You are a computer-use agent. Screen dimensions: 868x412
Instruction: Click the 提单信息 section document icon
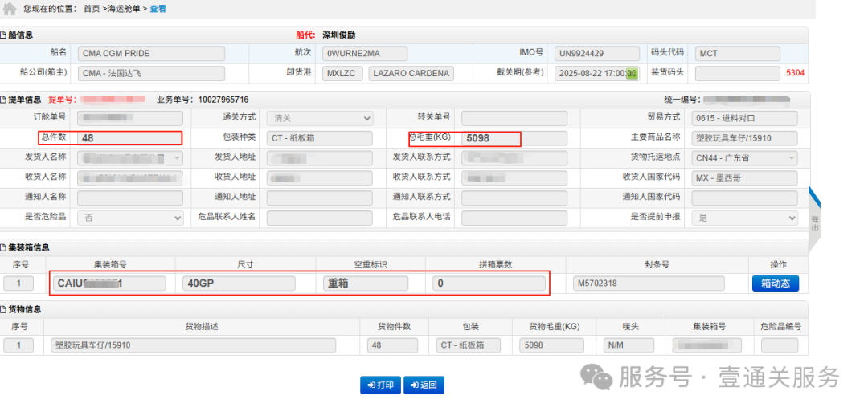[4, 100]
